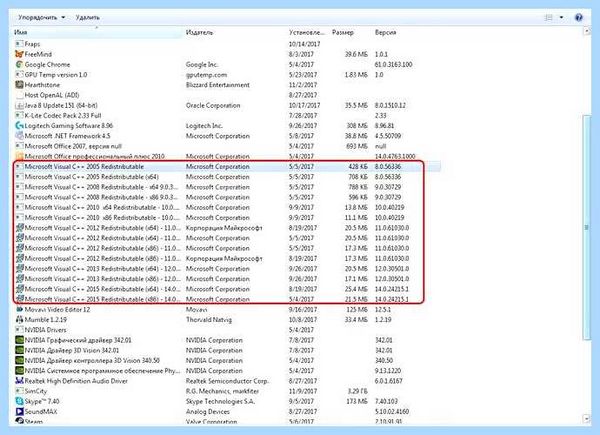600x435 pixels.
Task: Click the Microsoft Office 2010 orange icon
Action: (19, 156)
